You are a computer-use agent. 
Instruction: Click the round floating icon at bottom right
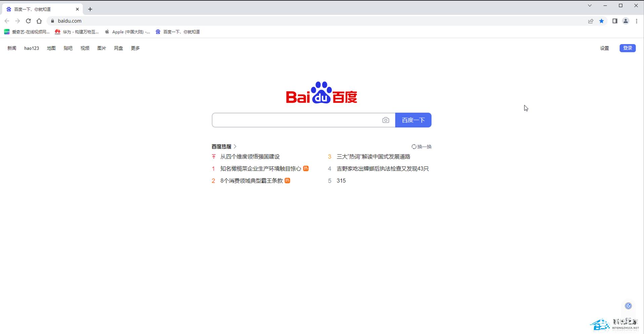[x=628, y=306]
